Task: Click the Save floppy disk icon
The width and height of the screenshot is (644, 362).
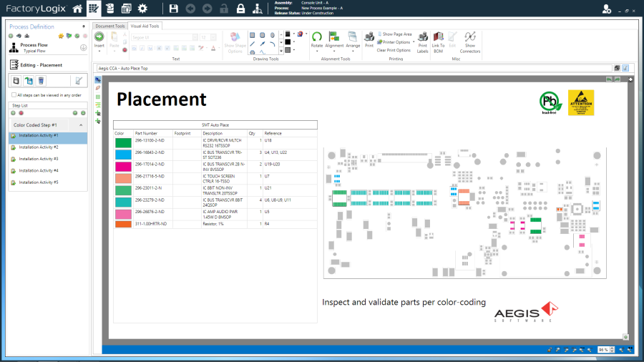Action: [x=174, y=9]
